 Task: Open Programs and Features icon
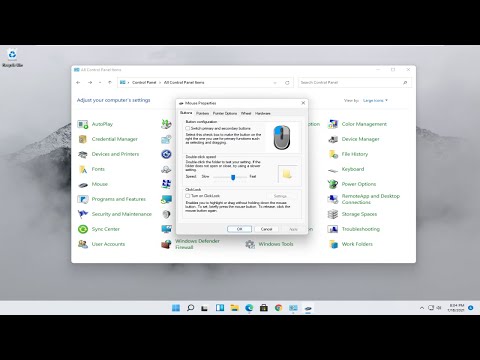click(x=83, y=199)
